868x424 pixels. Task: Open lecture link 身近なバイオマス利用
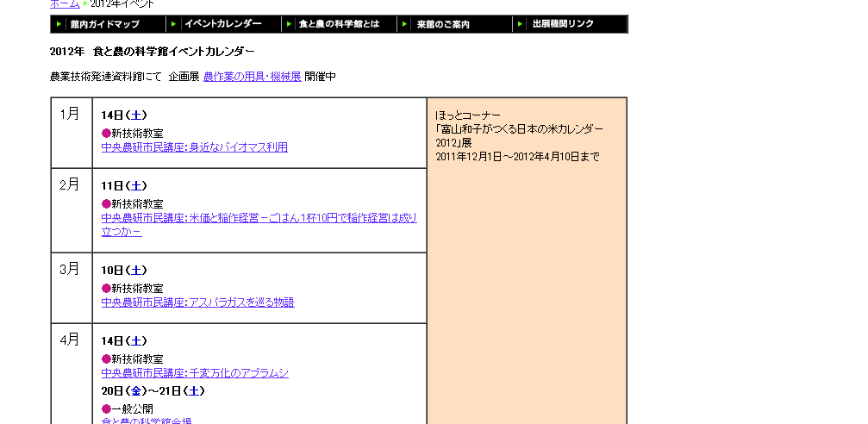coord(194,147)
